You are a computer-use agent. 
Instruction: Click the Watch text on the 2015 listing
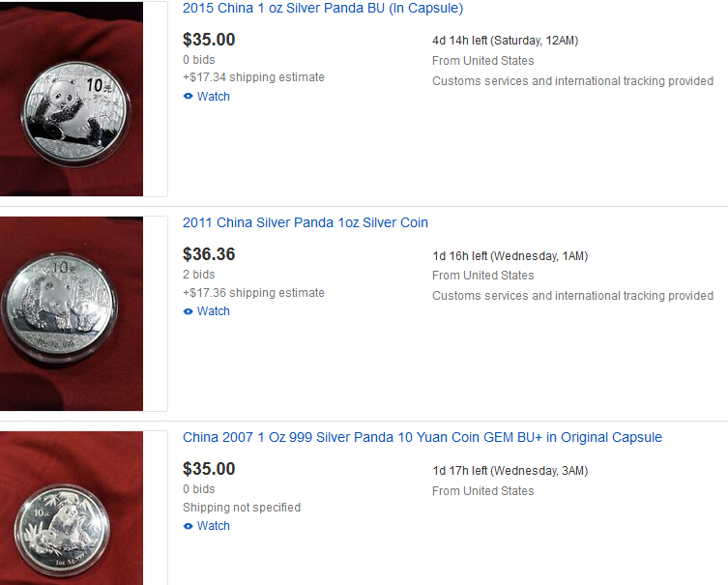[x=214, y=97]
